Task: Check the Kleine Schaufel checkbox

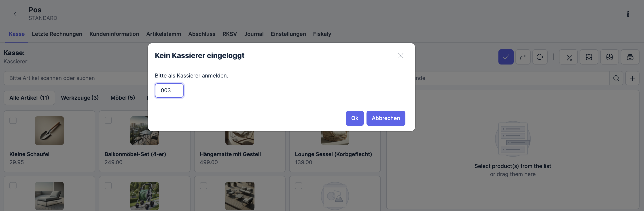Action: (13, 120)
